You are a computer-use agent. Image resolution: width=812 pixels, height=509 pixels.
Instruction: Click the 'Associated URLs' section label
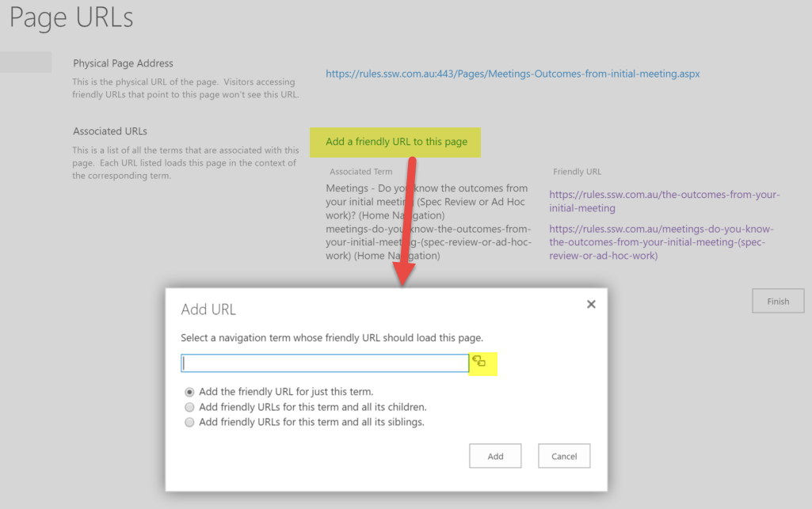click(x=110, y=131)
